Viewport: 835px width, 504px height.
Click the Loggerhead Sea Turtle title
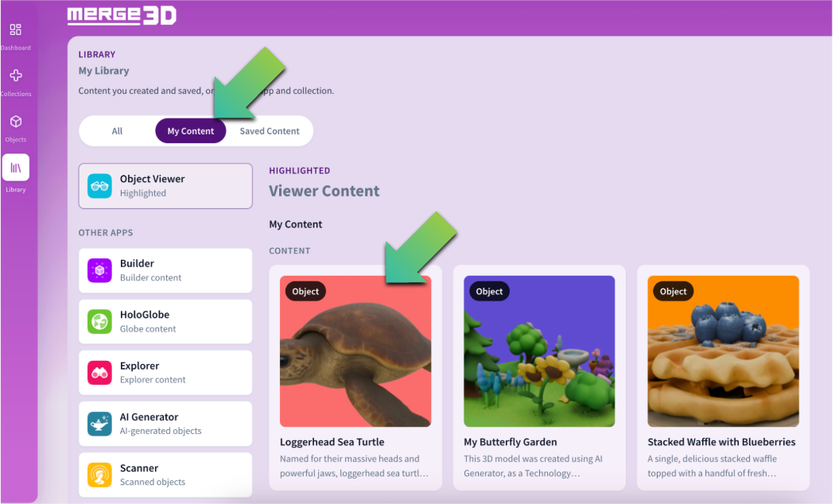pyautogui.click(x=332, y=442)
